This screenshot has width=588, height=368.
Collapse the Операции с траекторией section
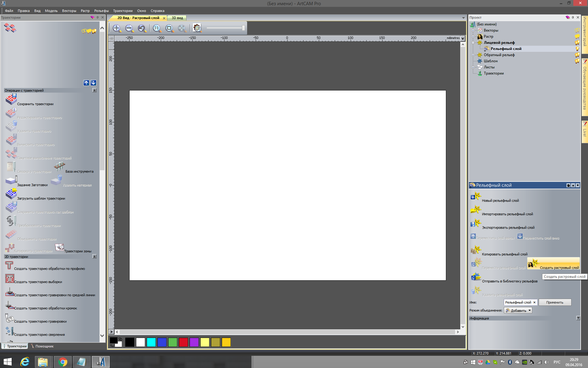[x=94, y=90]
